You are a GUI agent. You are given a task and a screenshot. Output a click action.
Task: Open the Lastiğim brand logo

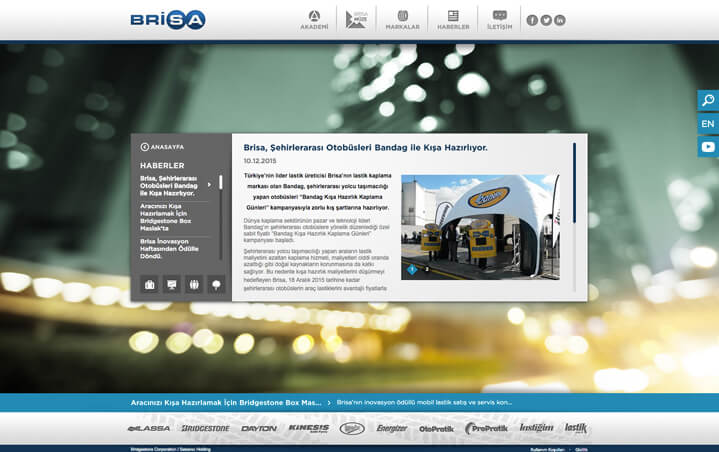pos(536,428)
